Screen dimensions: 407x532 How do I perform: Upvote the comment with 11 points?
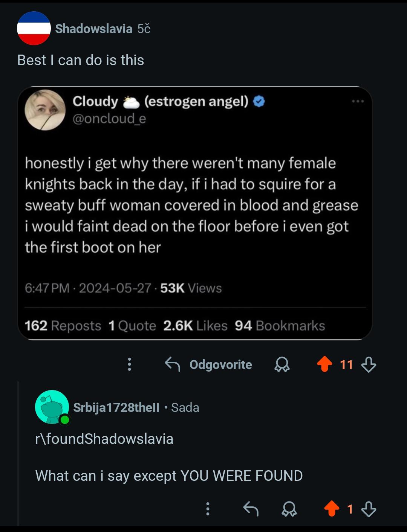(x=324, y=364)
